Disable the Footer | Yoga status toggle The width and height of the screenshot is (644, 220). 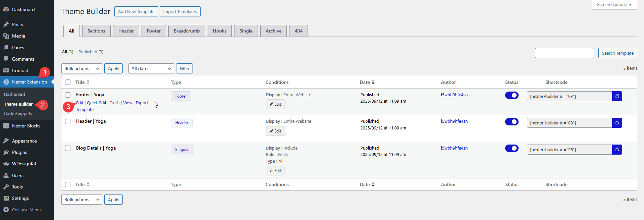coord(512,95)
